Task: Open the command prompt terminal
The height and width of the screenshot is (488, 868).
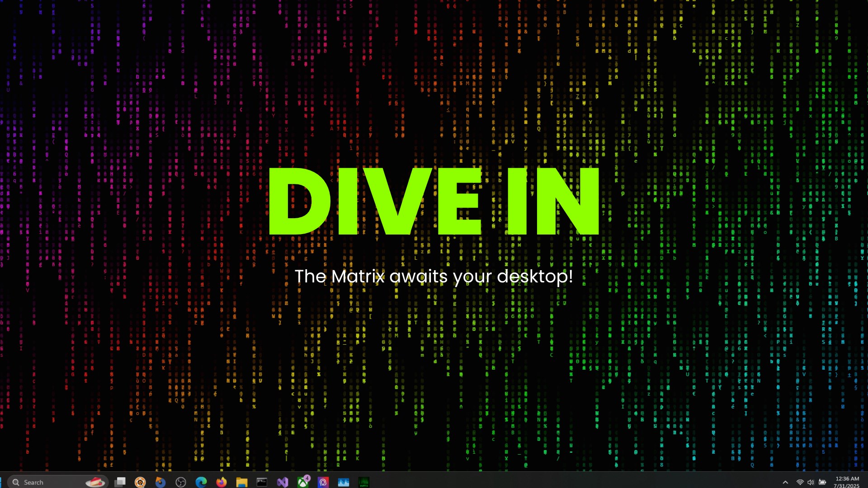Action: click(261, 482)
